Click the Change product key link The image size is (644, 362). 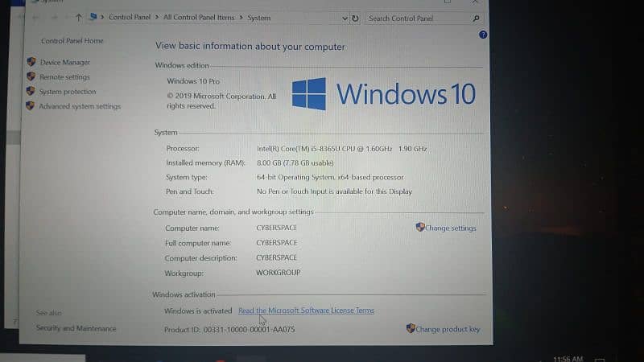coord(448,329)
